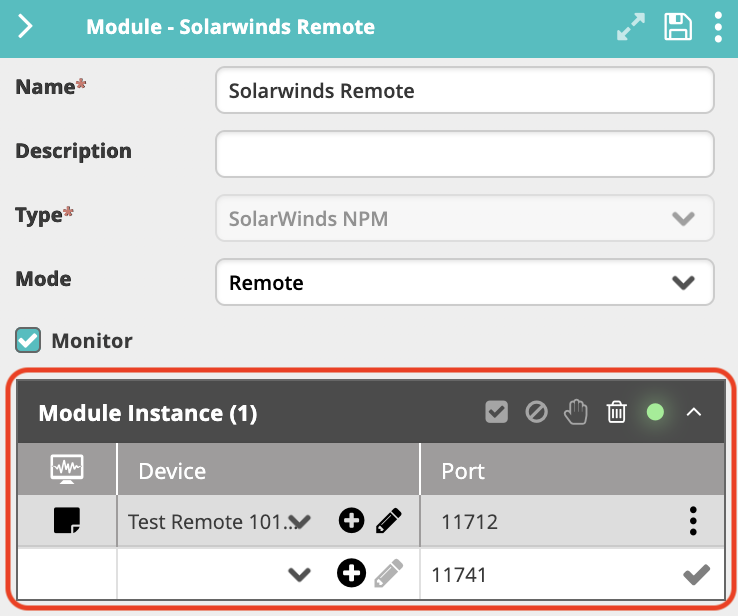Image resolution: width=738 pixels, height=616 pixels.
Task: Open the Mode dropdown set to Remote
Action: point(465,282)
